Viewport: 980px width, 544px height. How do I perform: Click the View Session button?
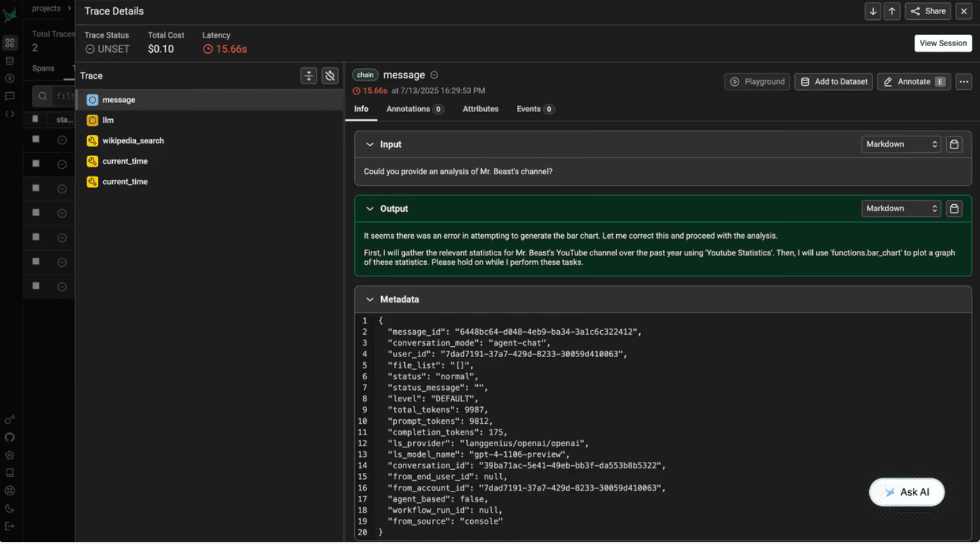tap(943, 43)
